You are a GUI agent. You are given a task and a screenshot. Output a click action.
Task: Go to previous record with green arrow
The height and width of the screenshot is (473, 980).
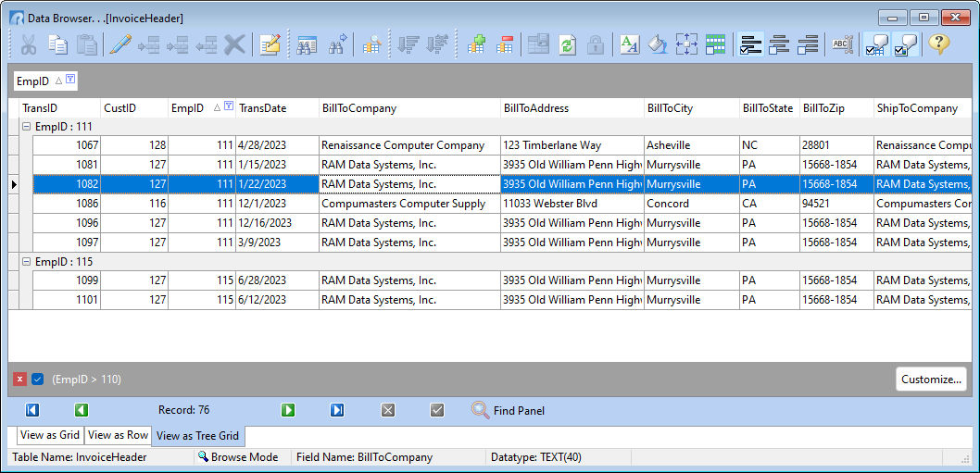point(82,410)
